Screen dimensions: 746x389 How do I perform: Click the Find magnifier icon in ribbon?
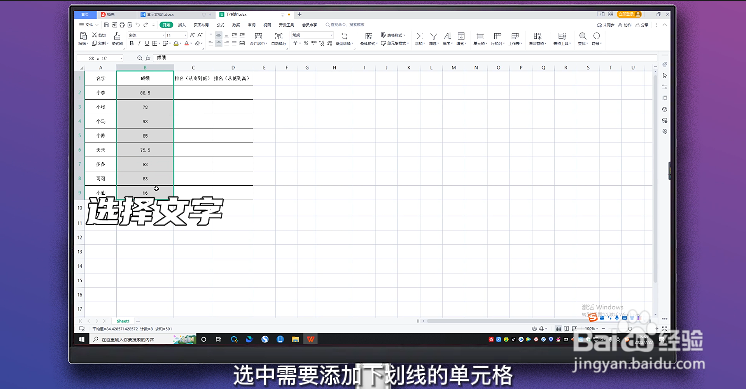(582, 36)
